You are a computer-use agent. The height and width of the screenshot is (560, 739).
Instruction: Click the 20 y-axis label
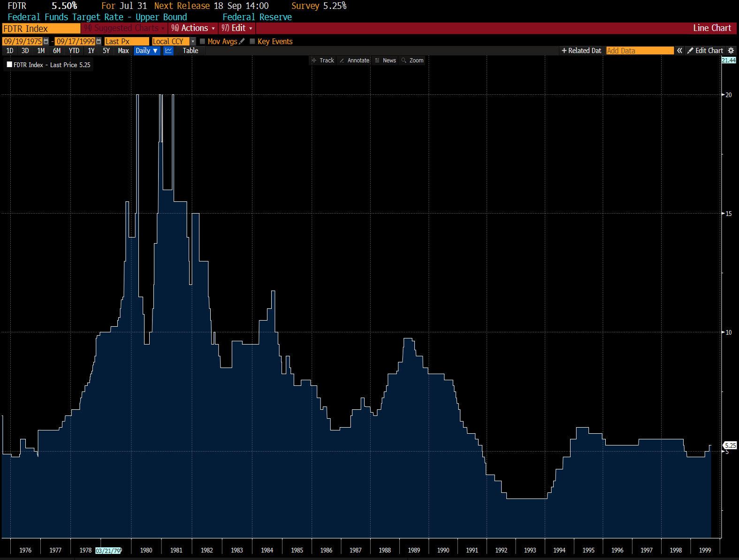point(728,95)
